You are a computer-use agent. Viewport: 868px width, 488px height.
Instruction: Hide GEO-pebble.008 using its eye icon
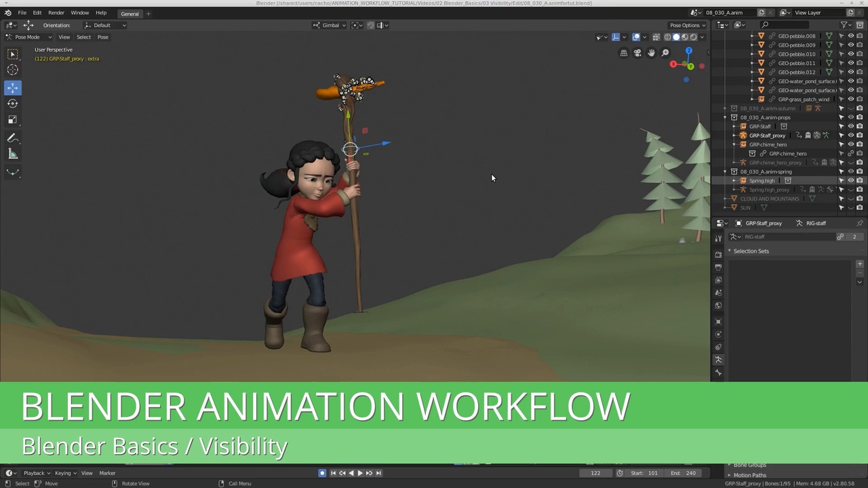coord(850,36)
